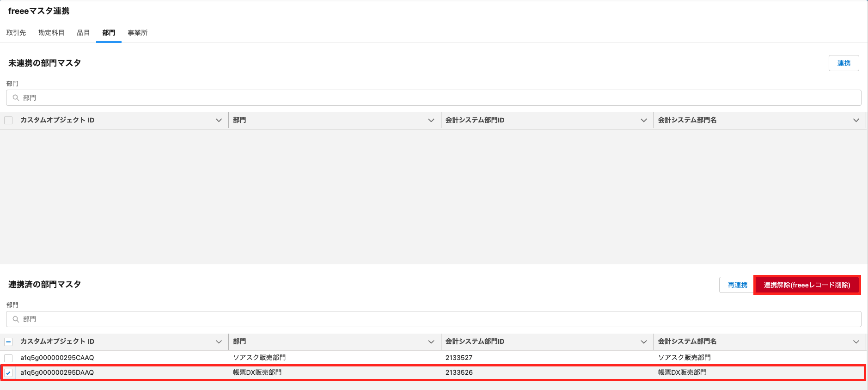Open 部門 column menu in linked table

[x=431, y=341]
